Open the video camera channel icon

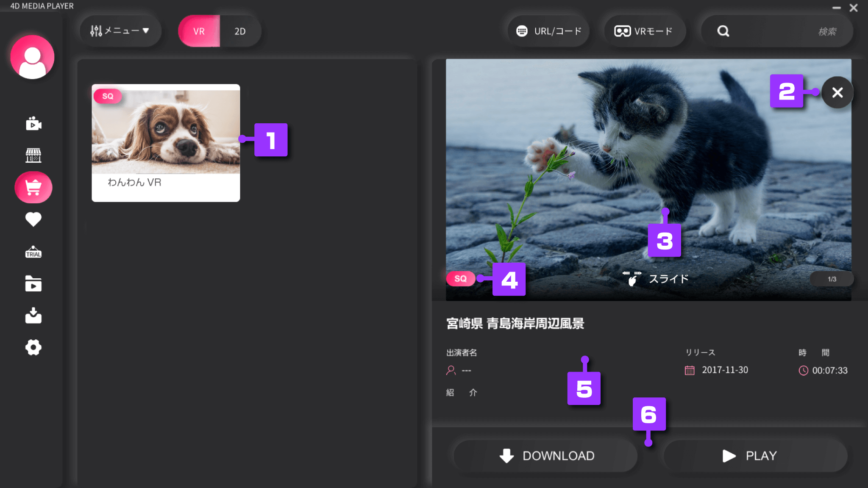[33, 124]
